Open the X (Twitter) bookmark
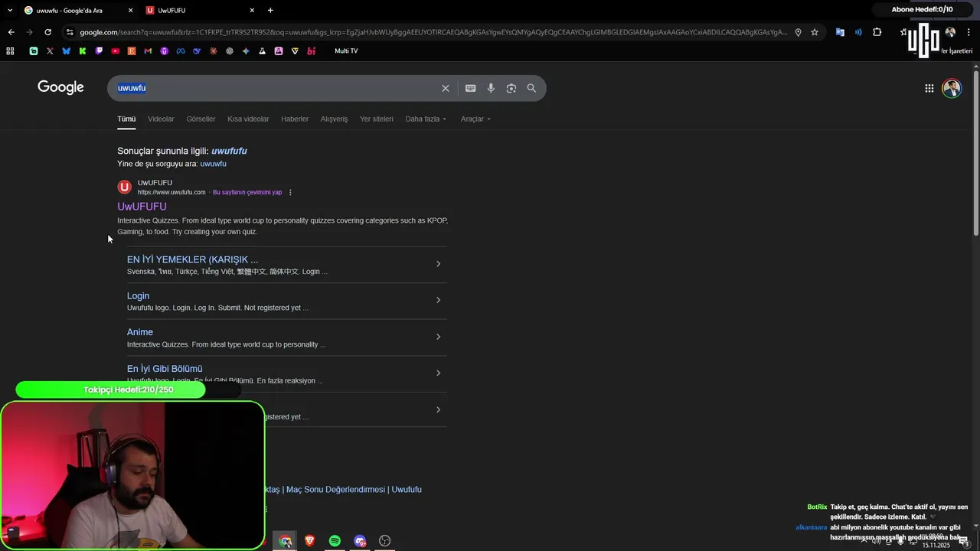Image resolution: width=980 pixels, height=551 pixels. 50,51
